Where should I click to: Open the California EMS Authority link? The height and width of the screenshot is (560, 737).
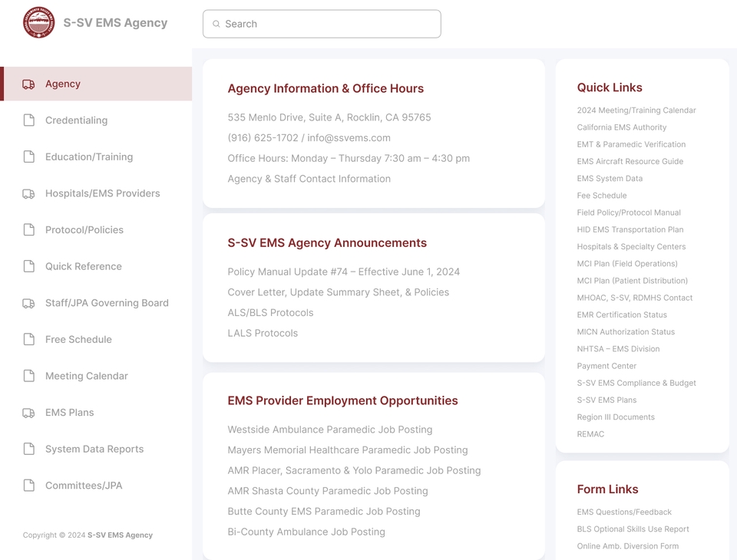tap(623, 127)
